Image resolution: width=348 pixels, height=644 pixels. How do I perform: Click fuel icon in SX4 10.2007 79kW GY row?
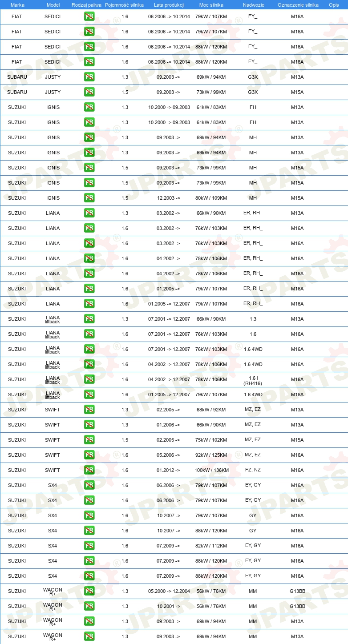89,515
